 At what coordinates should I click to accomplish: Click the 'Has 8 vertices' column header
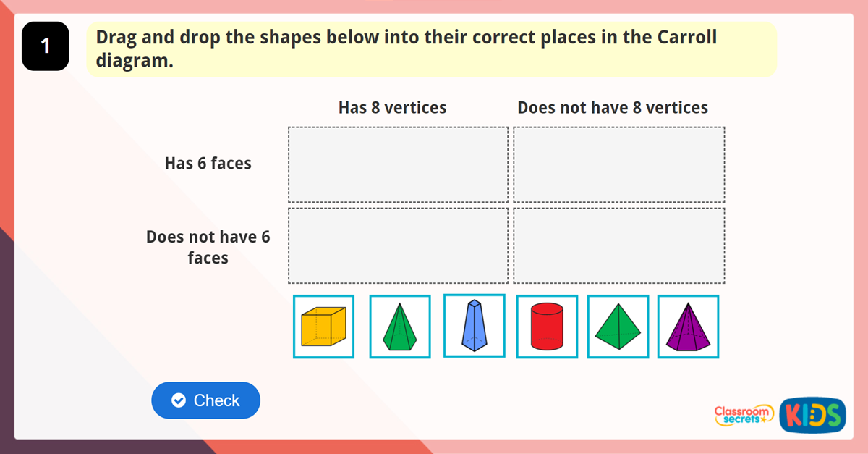(392, 108)
